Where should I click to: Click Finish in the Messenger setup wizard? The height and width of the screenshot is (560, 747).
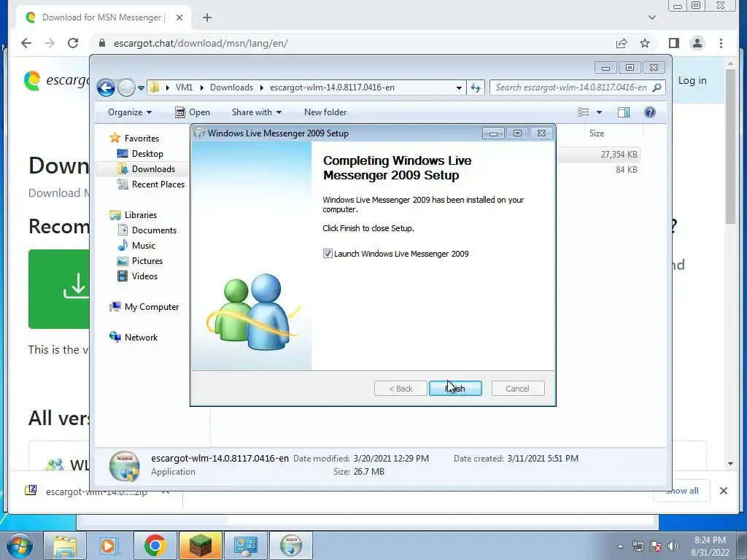[x=455, y=389]
